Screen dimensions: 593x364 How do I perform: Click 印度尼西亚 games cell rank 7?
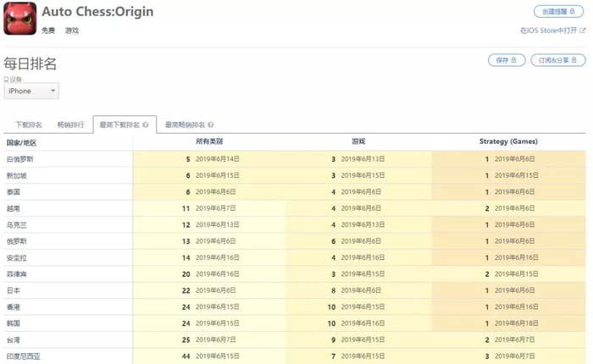[x=358, y=356]
